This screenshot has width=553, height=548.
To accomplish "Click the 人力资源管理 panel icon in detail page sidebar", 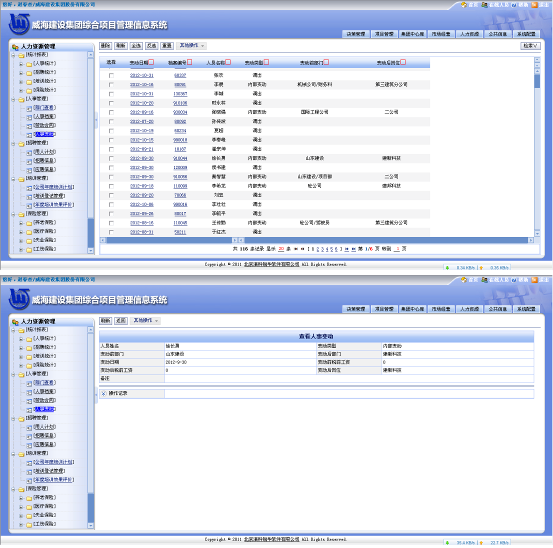I will click(15, 322).
